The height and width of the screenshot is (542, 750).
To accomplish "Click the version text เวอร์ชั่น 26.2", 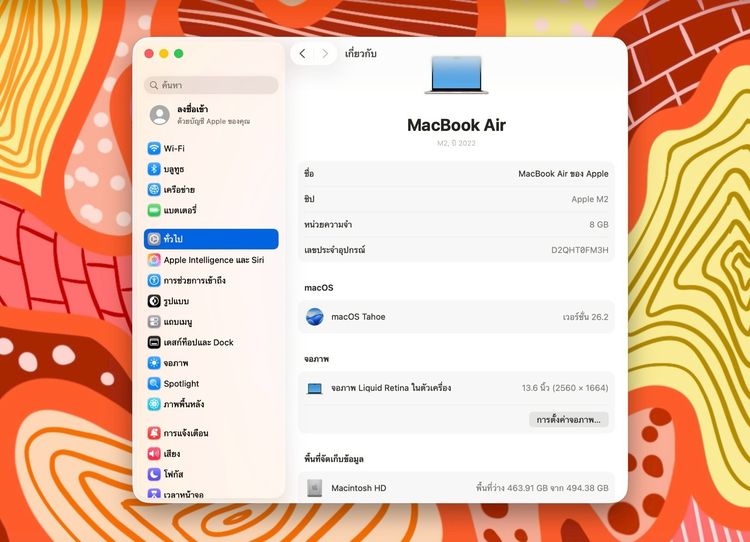I will pos(585,317).
